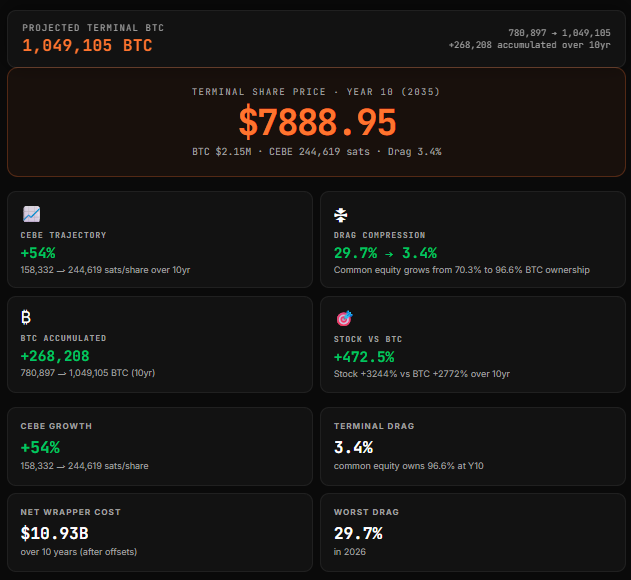Click the CEBE GROWTH label
The image size is (631, 580).
click(x=56, y=426)
